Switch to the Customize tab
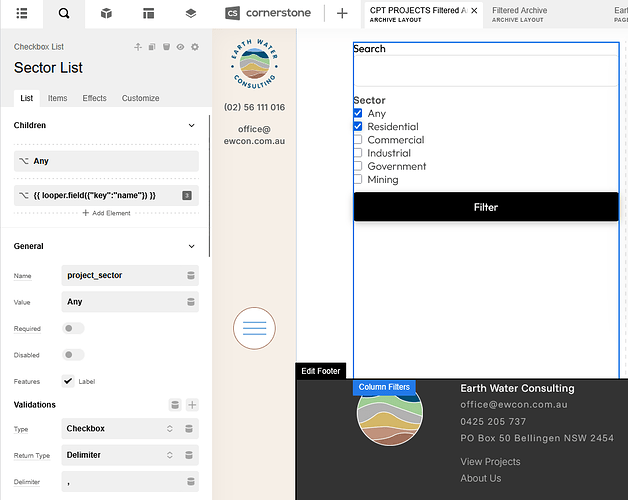The height and width of the screenshot is (500, 628). point(140,98)
